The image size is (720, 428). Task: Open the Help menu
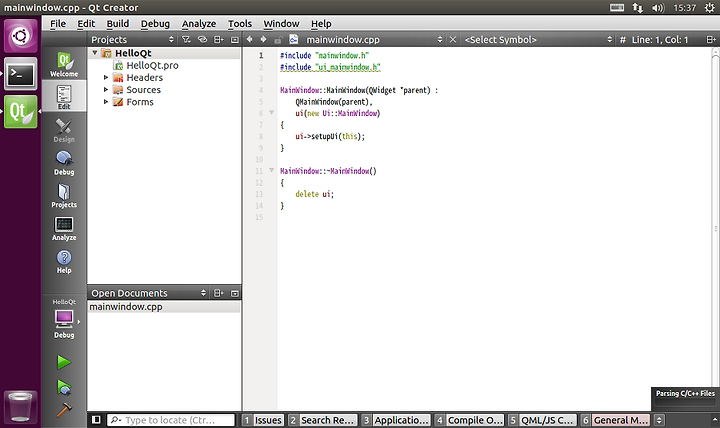tap(321, 24)
